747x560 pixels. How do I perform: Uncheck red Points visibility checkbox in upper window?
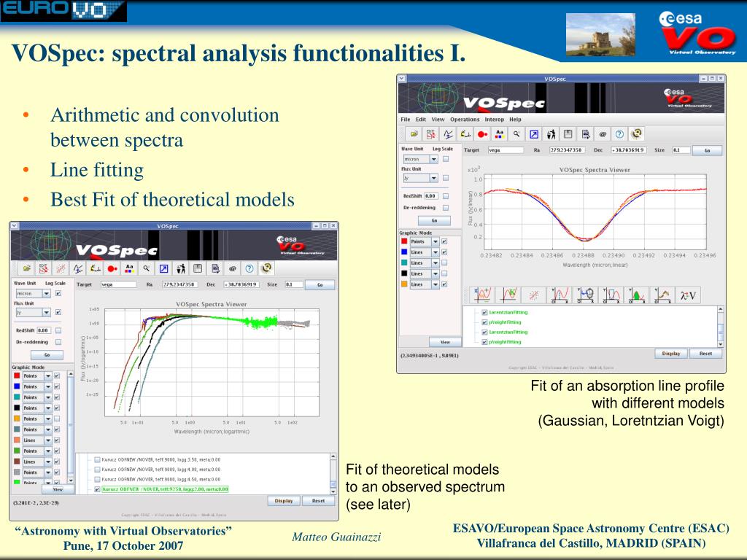pos(444,241)
